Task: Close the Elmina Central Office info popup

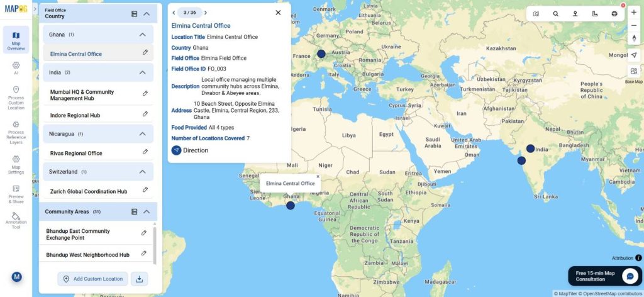Action: [278, 13]
